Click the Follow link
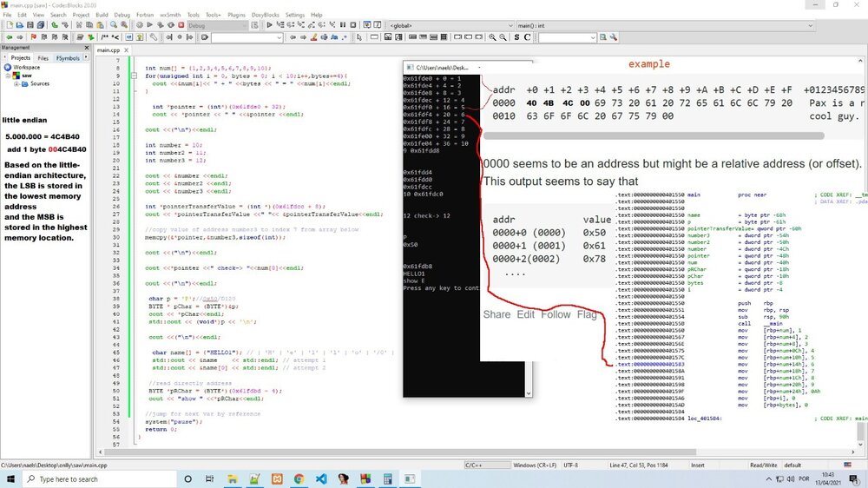Screen dimensions: 868x488 tap(556, 314)
